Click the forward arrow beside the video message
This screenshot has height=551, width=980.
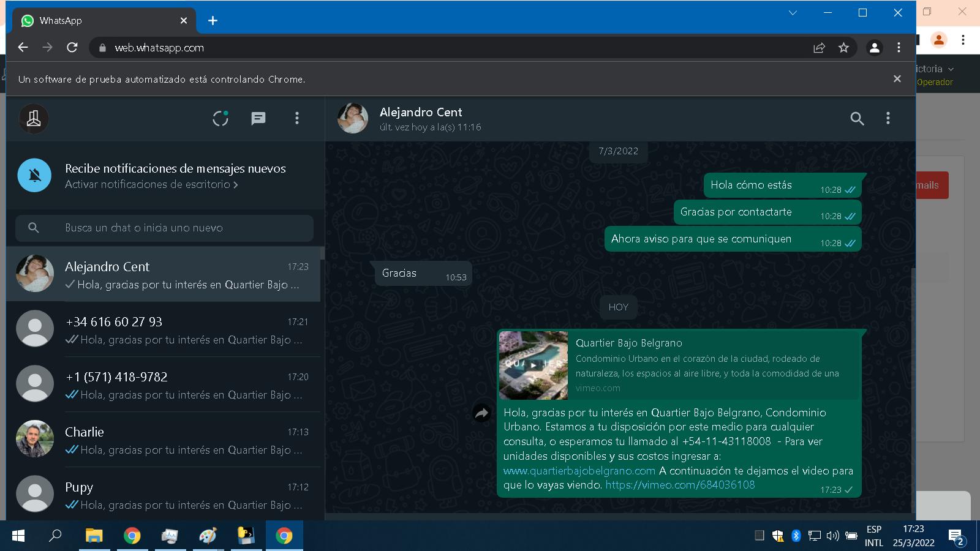[x=482, y=413]
